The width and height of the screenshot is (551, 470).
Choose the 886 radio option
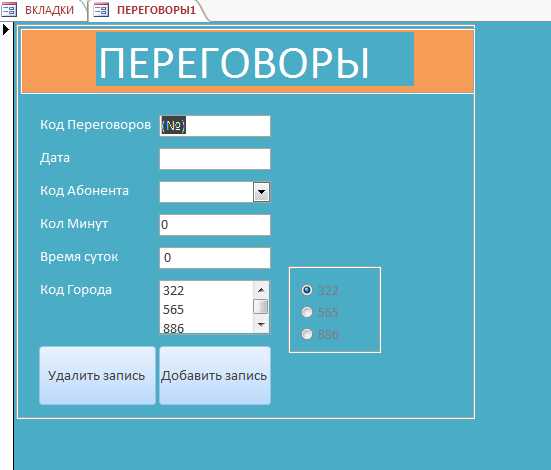tap(307, 334)
